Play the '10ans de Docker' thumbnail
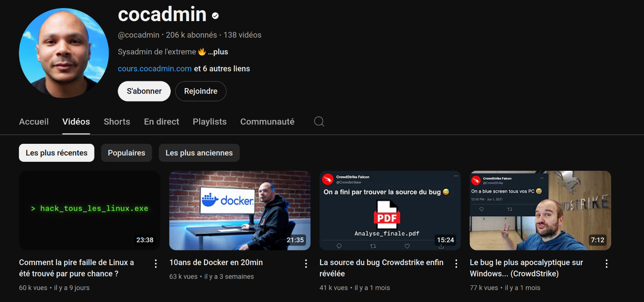Viewport: 644px width, 302px height. (240, 210)
